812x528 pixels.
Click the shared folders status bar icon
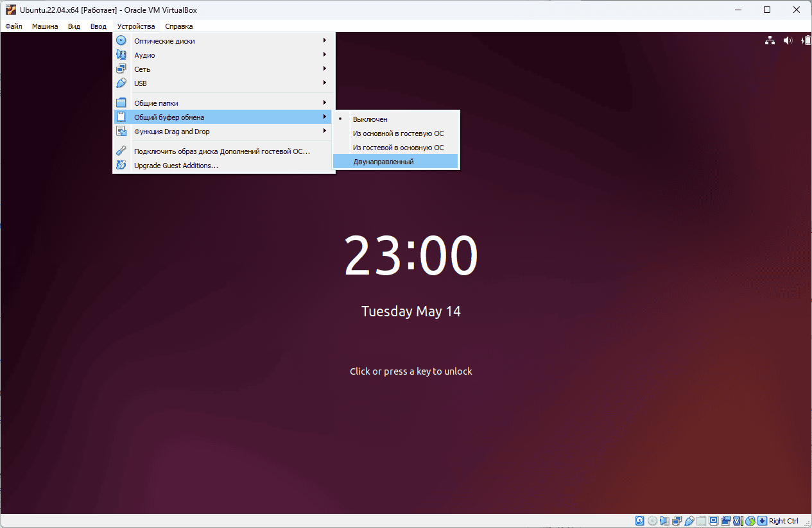coord(701,521)
